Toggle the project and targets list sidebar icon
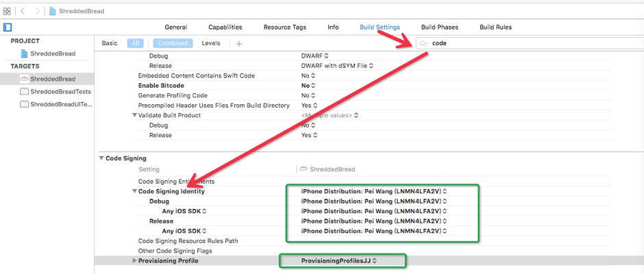Screen dimensions: 644x274 (8, 27)
